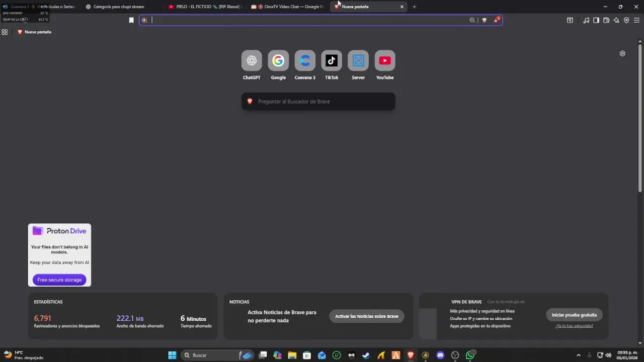This screenshot has width=644, height=362.
Task: Click the NOTICIAS heading
Action: 239,302
